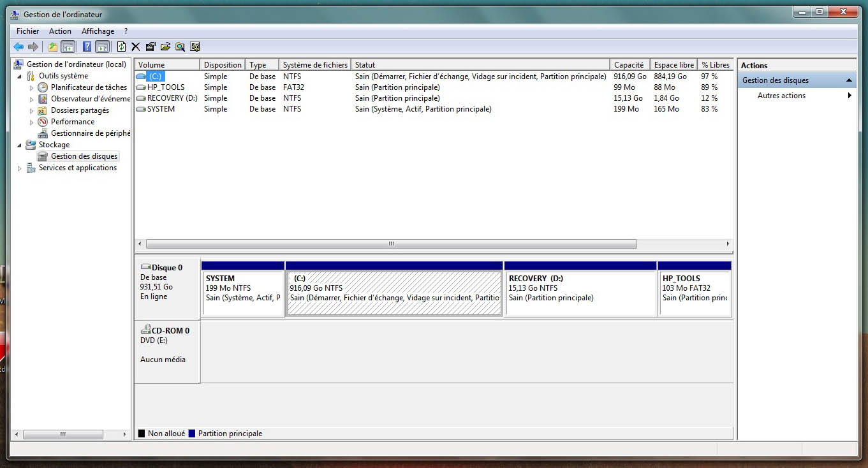
Task: Open the ? help menu
Action: (x=126, y=31)
